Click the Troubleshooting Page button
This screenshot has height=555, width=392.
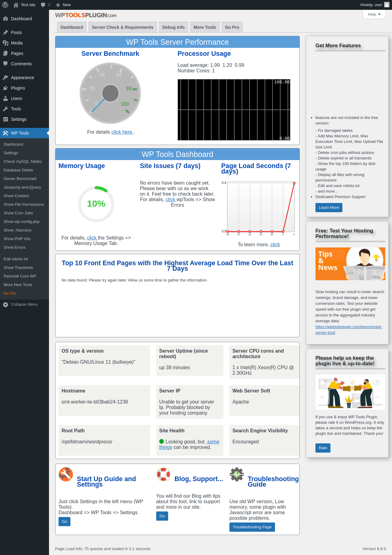[252, 527]
